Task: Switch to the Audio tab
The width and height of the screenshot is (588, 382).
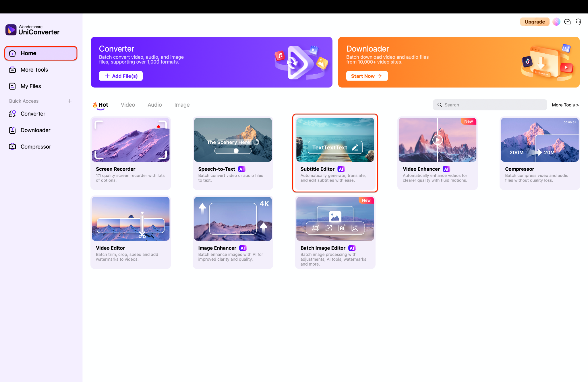Action: pyautogui.click(x=154, y=105)
